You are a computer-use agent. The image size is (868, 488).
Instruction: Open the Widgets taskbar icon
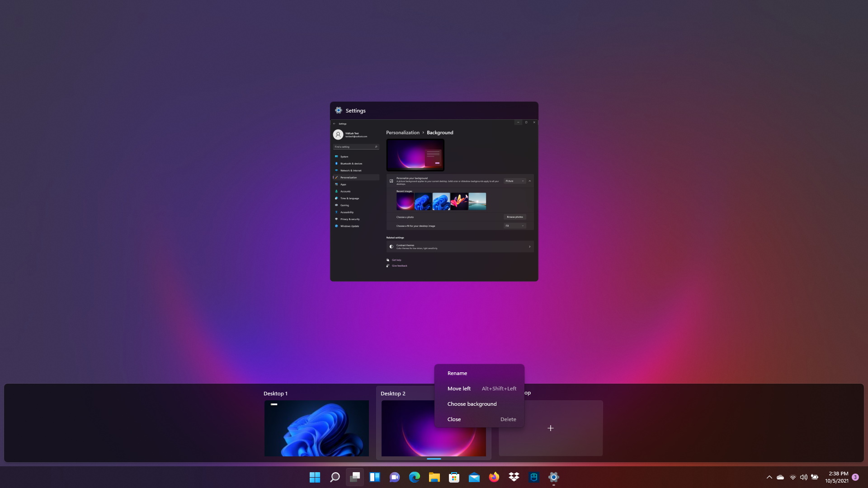pos(375,477)
